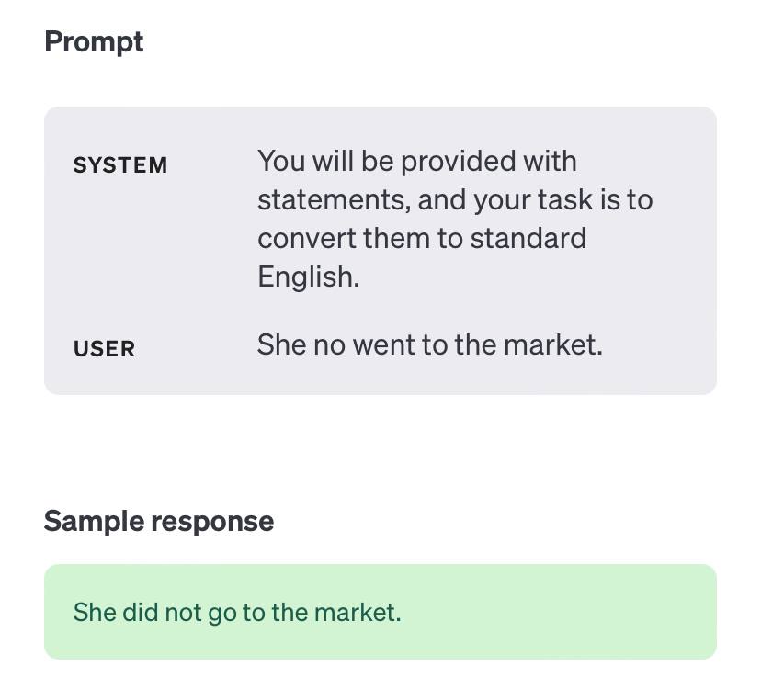
Task: Click the word "She" in user message
Action: click(x=281, y=344)
